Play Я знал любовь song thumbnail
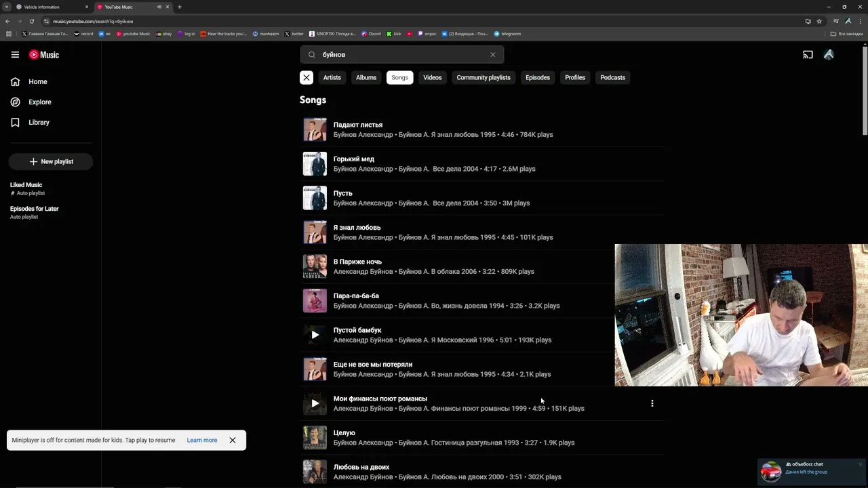 [x=315, y=232]
